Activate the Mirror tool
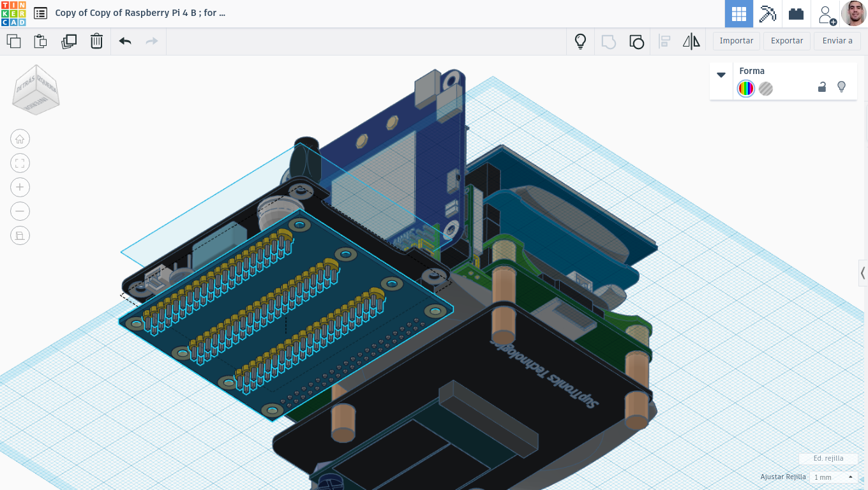The height and width of the screenshot is (490, 868). tap(691, 41)
